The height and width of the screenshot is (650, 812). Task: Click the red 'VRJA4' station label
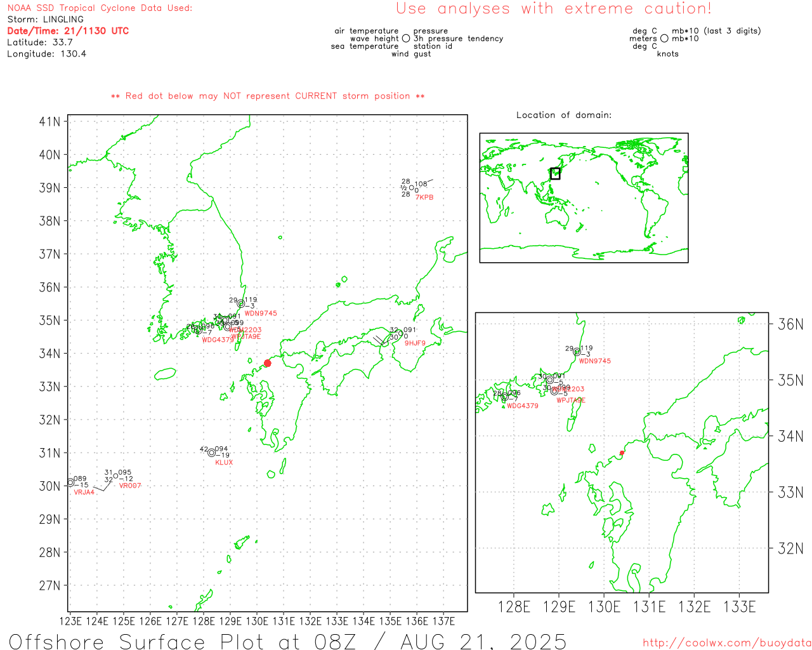pyautogui.click(x=84, y=493)
